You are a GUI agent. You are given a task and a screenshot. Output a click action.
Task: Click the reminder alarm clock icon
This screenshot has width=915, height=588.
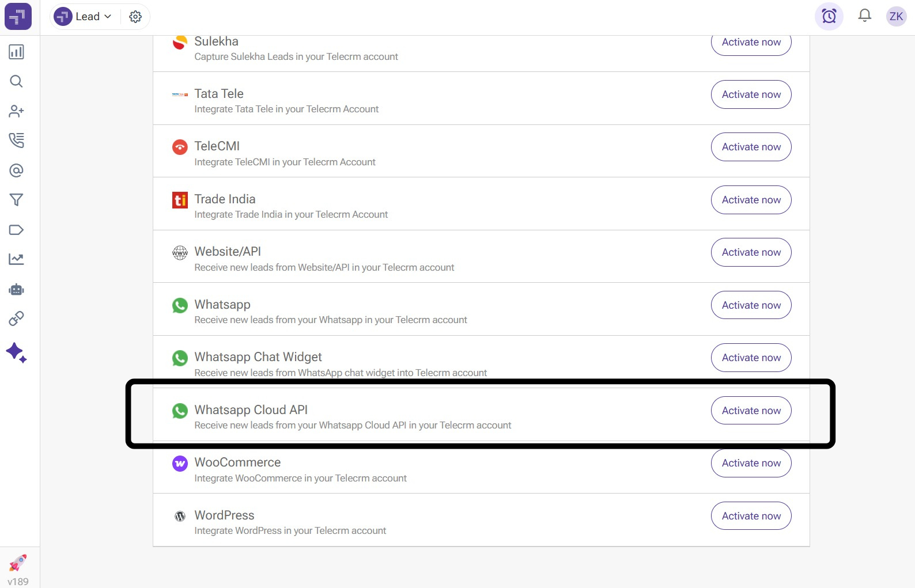829,16
